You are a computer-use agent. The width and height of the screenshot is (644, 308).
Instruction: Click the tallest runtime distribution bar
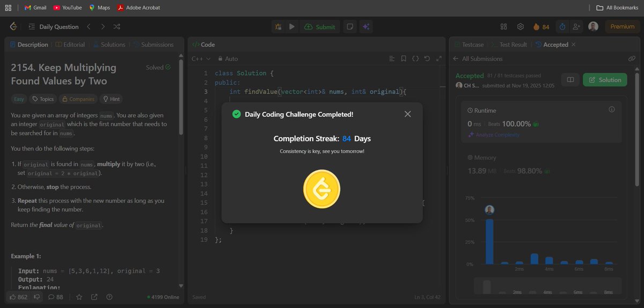click(x=489, y=241)
